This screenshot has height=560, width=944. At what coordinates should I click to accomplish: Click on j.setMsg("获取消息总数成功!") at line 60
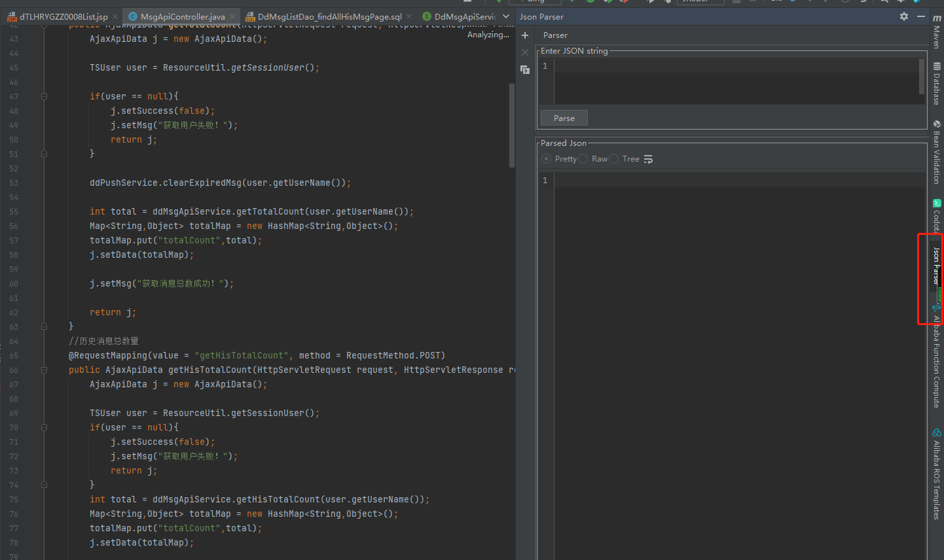coord(162,284)
